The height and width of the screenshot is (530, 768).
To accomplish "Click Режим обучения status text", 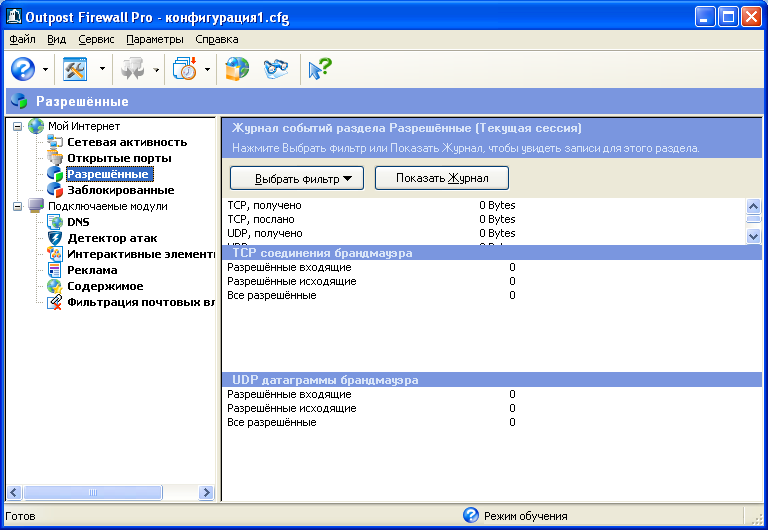I will tap(526, 516).
